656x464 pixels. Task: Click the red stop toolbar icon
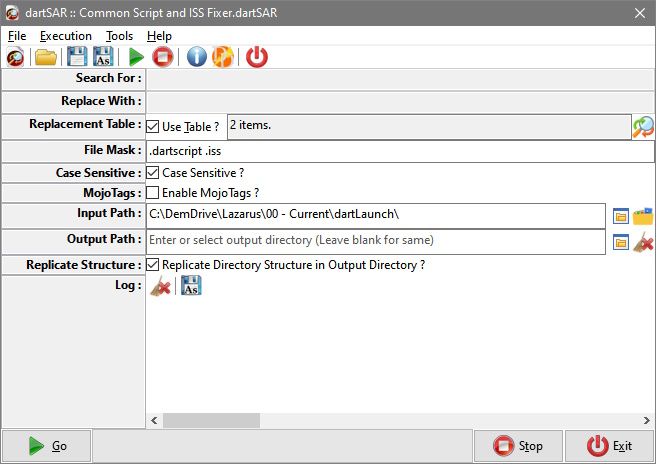point(163,57)
